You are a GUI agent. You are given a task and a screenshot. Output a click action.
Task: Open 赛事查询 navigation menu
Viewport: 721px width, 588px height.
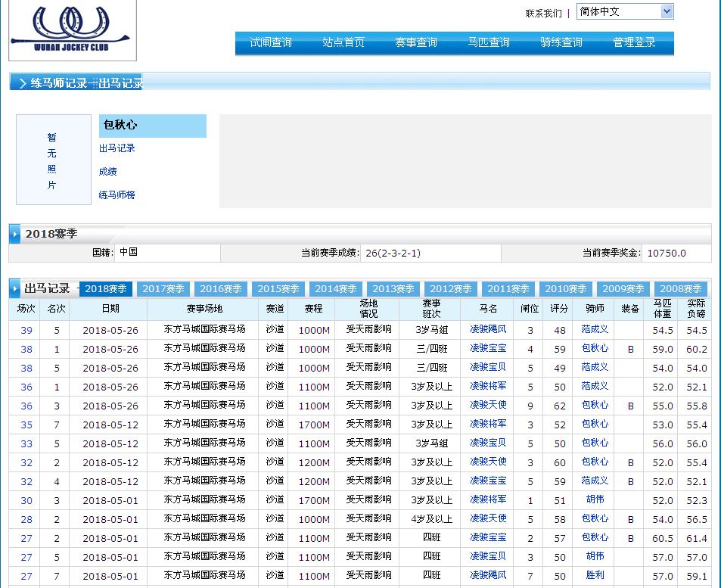coord(416,42)
